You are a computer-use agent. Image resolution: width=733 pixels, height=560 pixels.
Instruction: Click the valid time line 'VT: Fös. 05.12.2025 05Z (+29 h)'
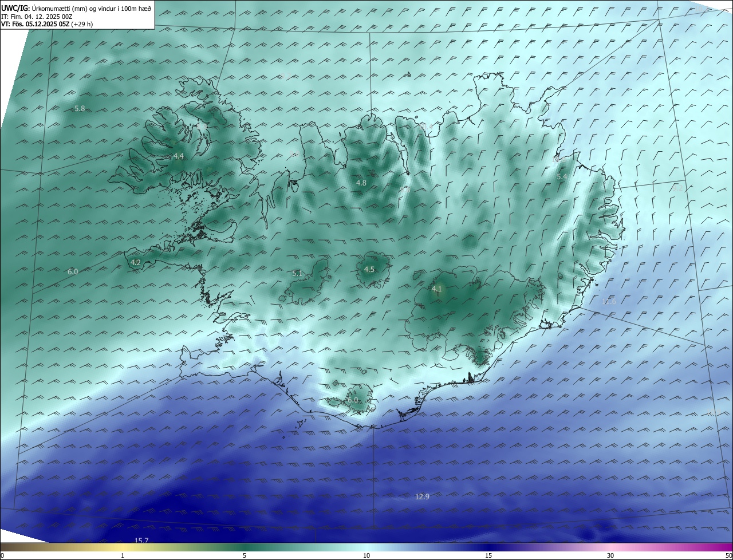[x=47, y=24]
